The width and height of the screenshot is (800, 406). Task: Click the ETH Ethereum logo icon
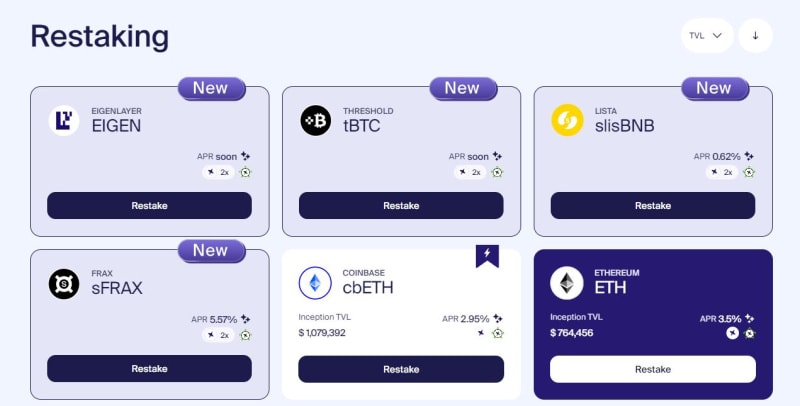click(x=567, y=283)
